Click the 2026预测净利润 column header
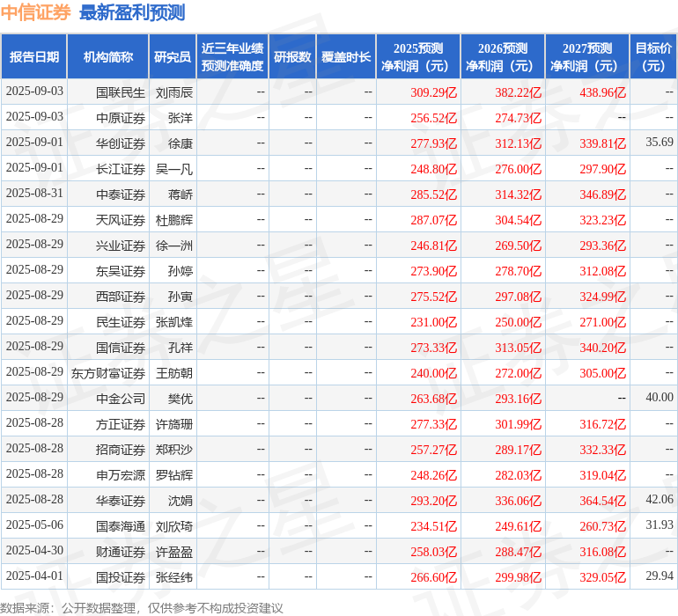This screenshot has height=616, width=678. (503, 56)
